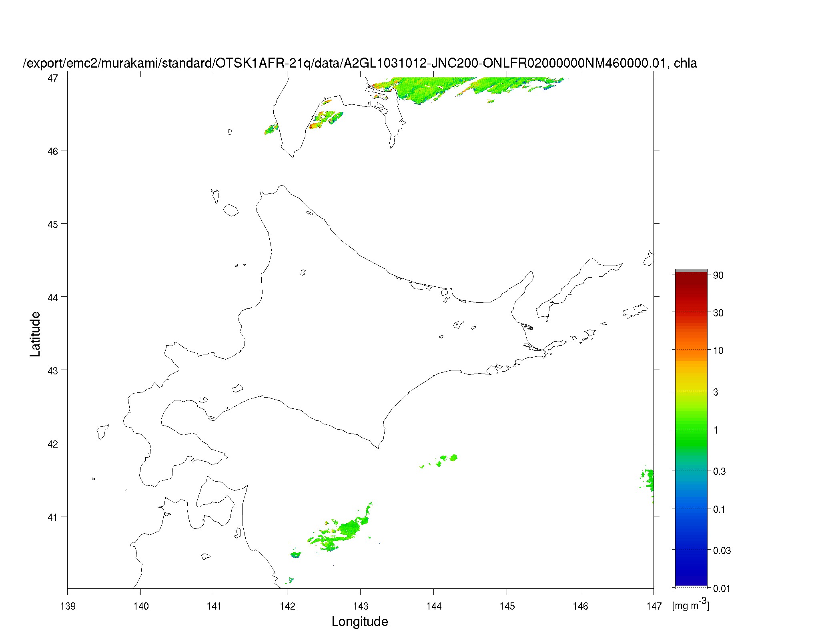This screenshot has height=640, width=840.
Task: Click latitude tick label 44
Action: [53, 298]
